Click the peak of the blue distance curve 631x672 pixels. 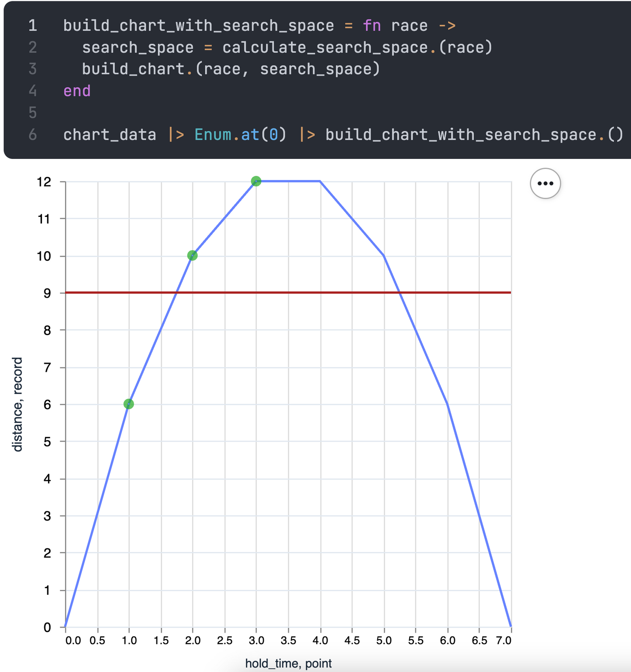[x=288, y=181]
